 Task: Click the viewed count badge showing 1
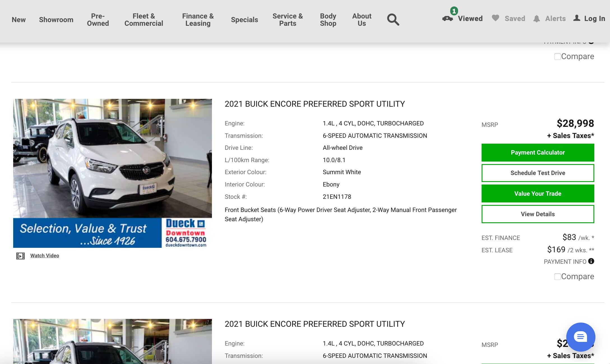[x=454, y=11]
